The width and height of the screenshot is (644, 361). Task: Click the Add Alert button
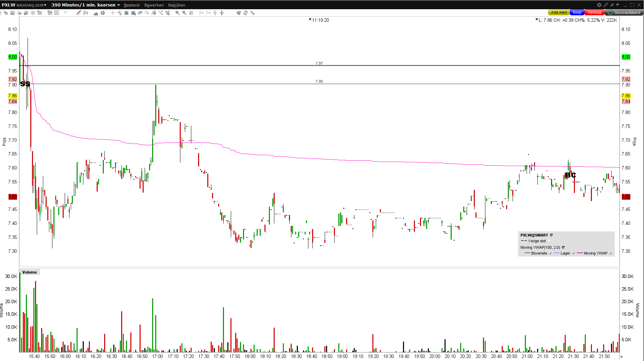559,13
